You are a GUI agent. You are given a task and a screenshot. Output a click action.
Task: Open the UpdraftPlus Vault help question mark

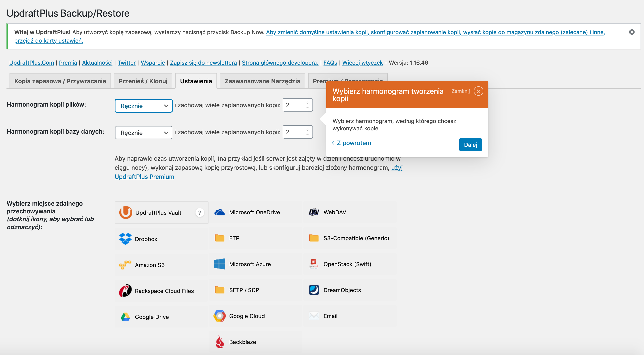click(x=200, y=213)
